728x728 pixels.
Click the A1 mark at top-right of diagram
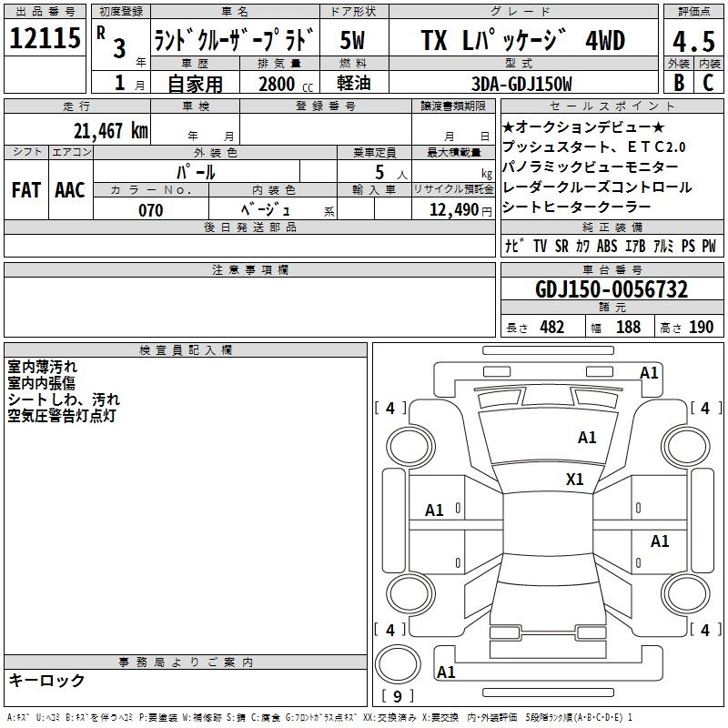649,372
